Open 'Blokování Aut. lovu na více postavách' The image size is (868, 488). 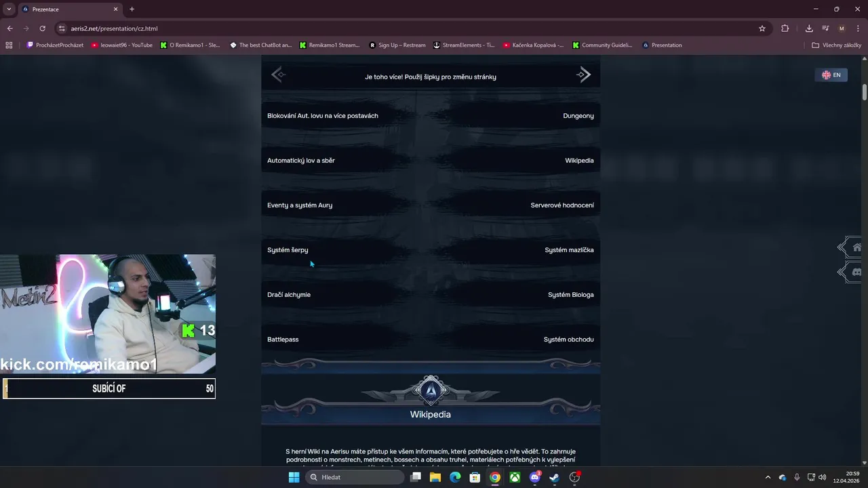click(323, 116)
